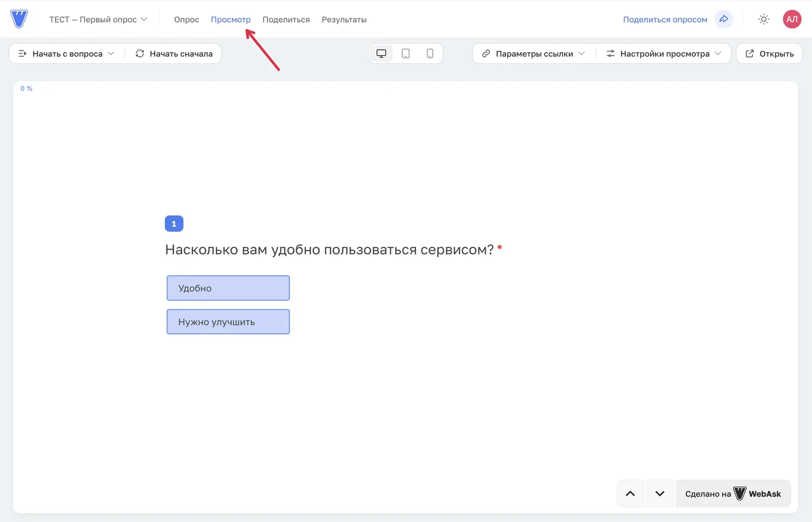Select desktop preview mode icon
The width and height of the screenshot is (812, 522).
(381, 53)
